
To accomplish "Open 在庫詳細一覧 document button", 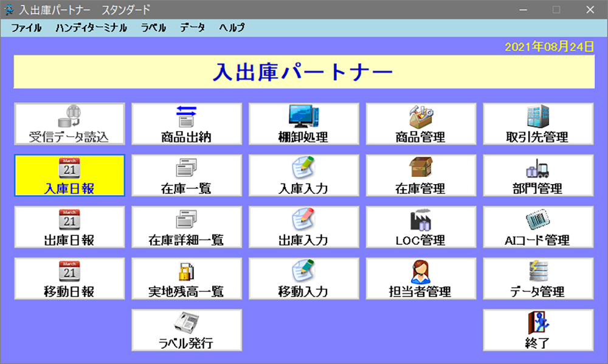I will point(187,227).
